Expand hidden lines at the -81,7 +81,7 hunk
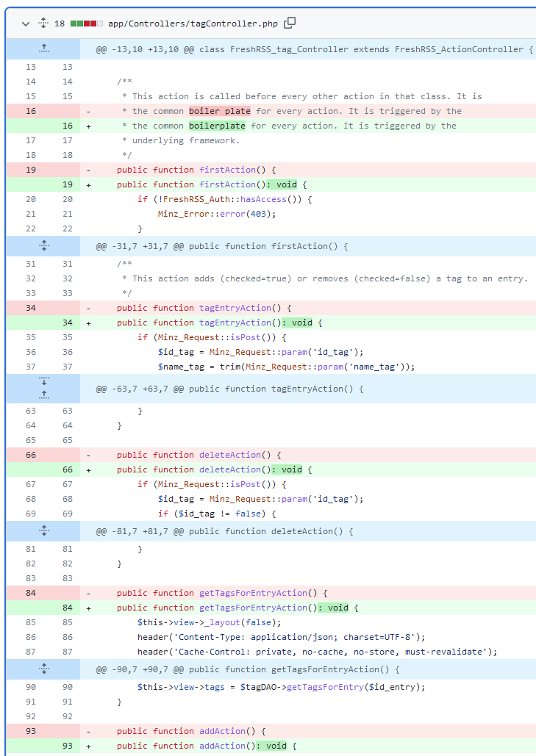Image resolution: width=536 pixels, height=756 pixels. point(44,531)
